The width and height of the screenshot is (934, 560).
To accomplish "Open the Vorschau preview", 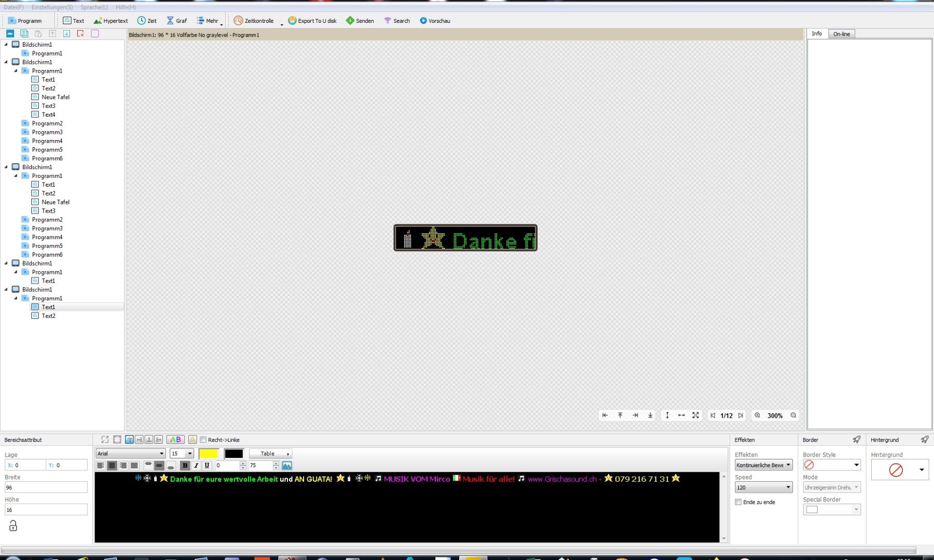I will coord(435,21).
